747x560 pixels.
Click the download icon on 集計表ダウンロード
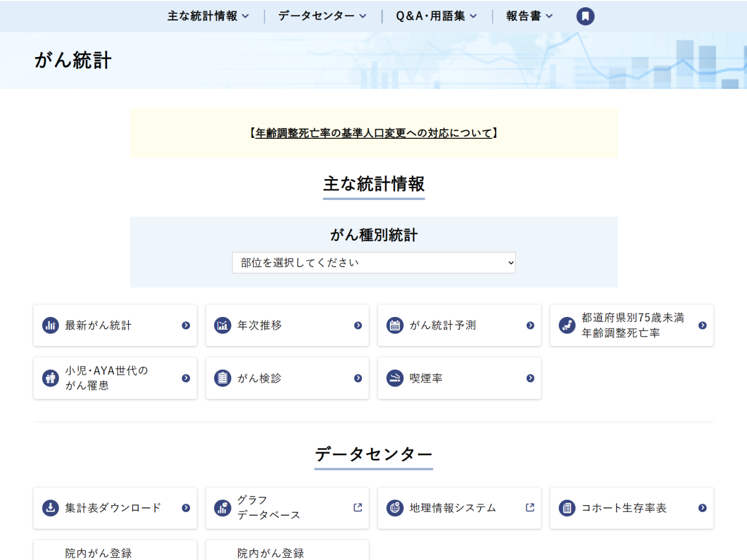coord(50,508)
